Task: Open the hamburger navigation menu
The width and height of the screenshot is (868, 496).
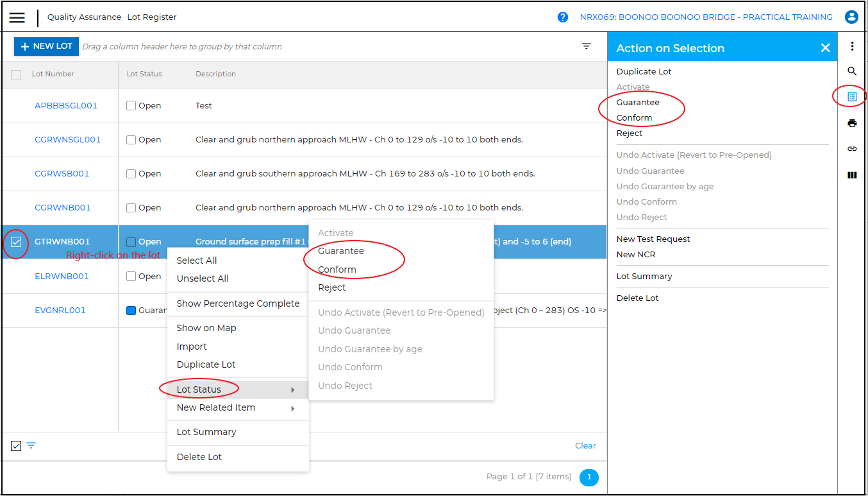Action: 17,17
